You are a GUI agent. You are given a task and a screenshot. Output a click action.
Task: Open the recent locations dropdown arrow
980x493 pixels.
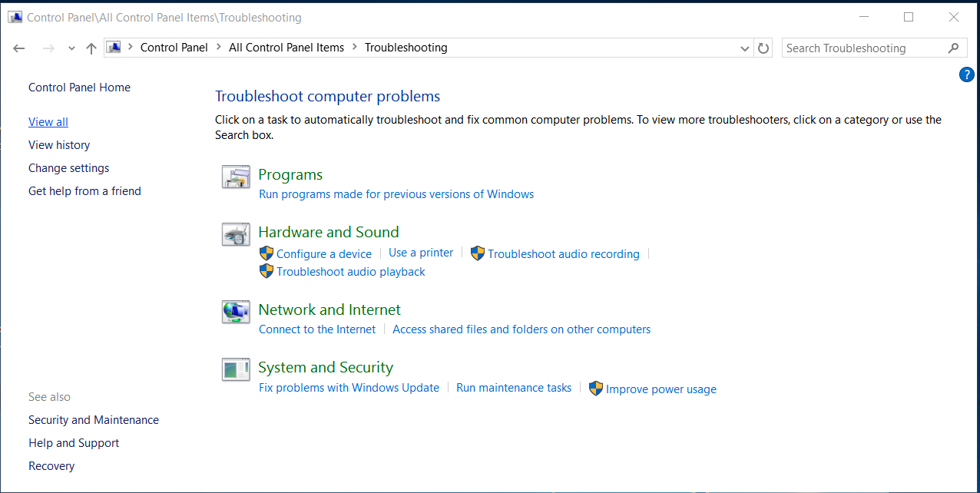[x=71, y=48]
